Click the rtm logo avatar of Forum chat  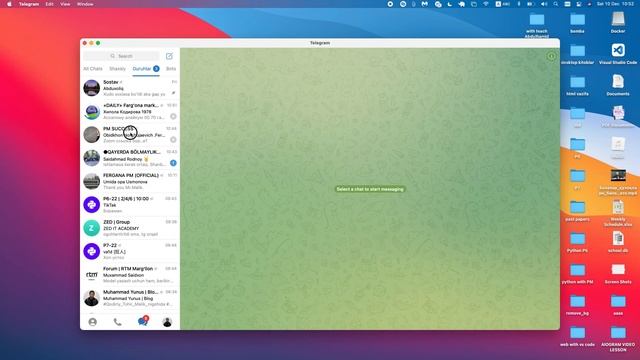click(x=91, y=275)
